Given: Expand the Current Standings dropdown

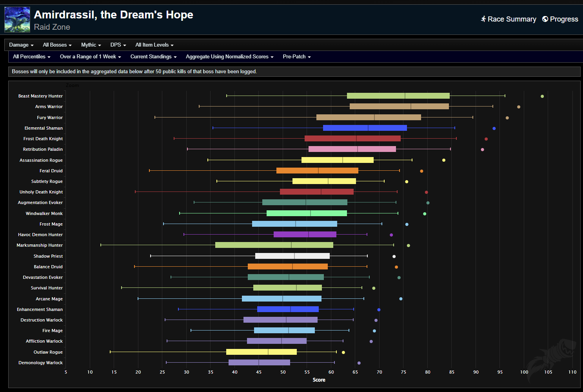Looking at the screenshot, I should 153,57.
